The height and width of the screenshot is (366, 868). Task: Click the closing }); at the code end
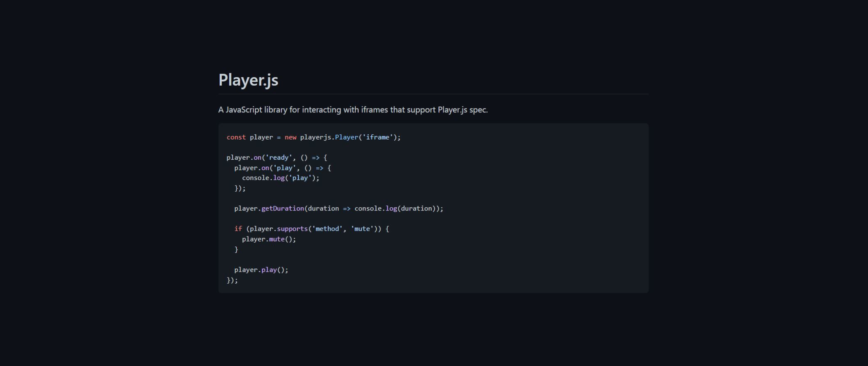(x=232, y=280)
